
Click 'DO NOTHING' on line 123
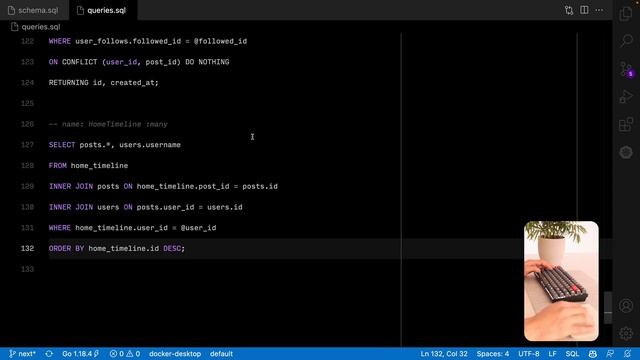pyautogui.click(x=207, y=62)
